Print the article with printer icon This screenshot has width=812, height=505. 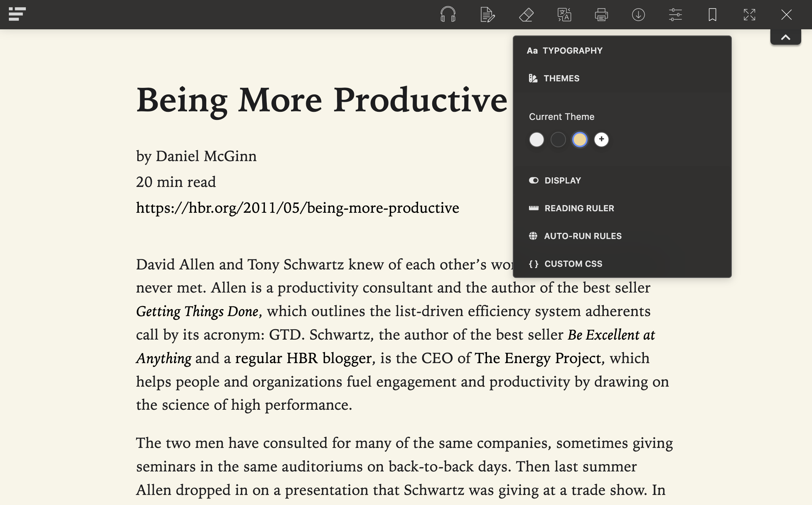pyautogui.click(x=601, y=15)
